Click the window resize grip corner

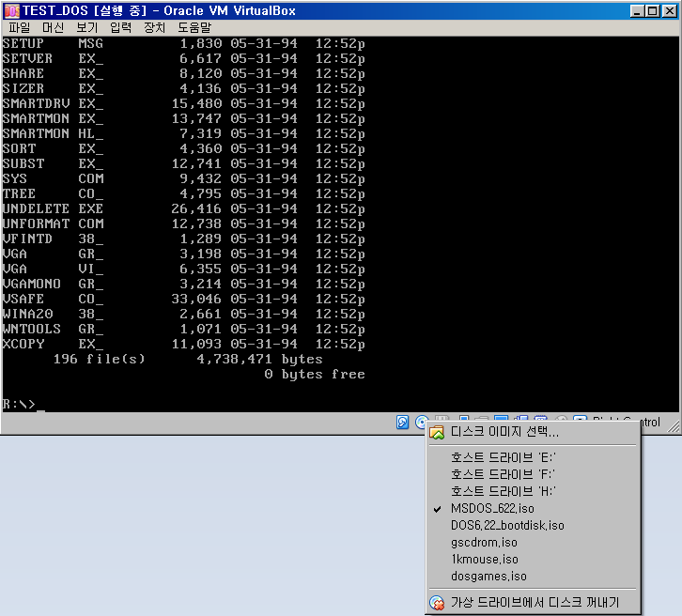click(x=674, y=427)
